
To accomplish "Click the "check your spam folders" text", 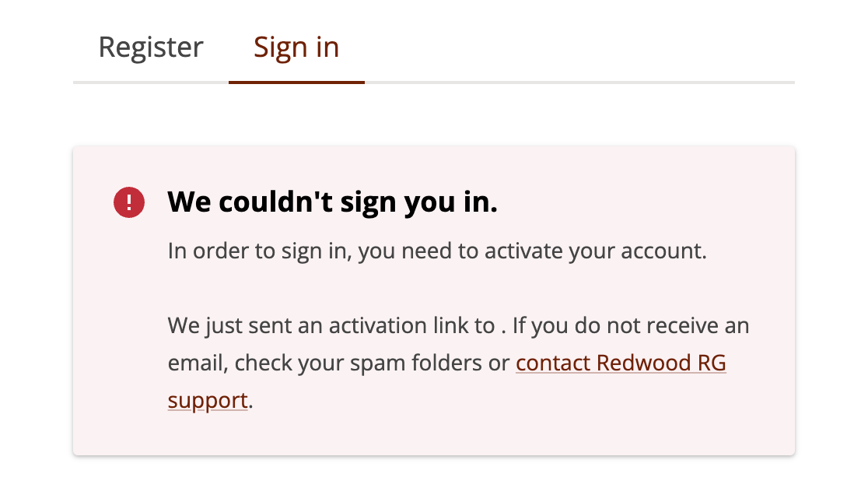I will click(369, 363).
